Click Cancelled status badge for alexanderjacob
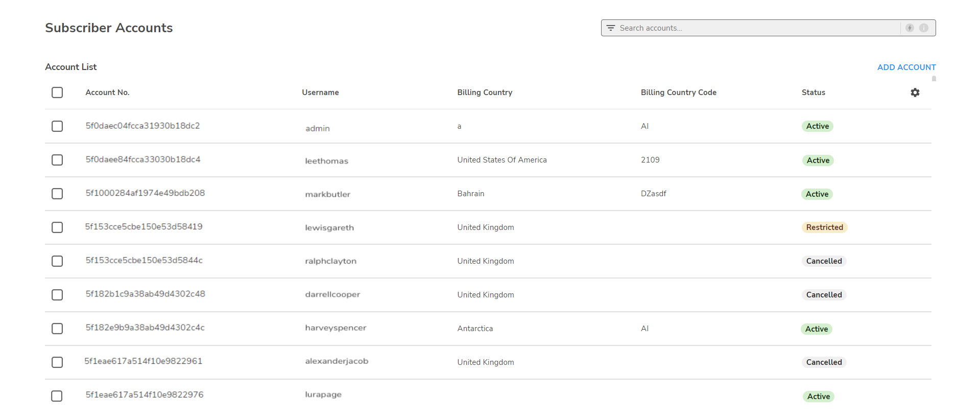 (824, 362)
